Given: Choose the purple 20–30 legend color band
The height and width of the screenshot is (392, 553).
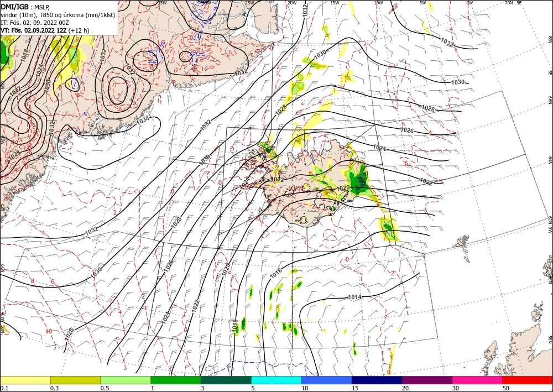Looking at the screenshot, I should [427, 380].
